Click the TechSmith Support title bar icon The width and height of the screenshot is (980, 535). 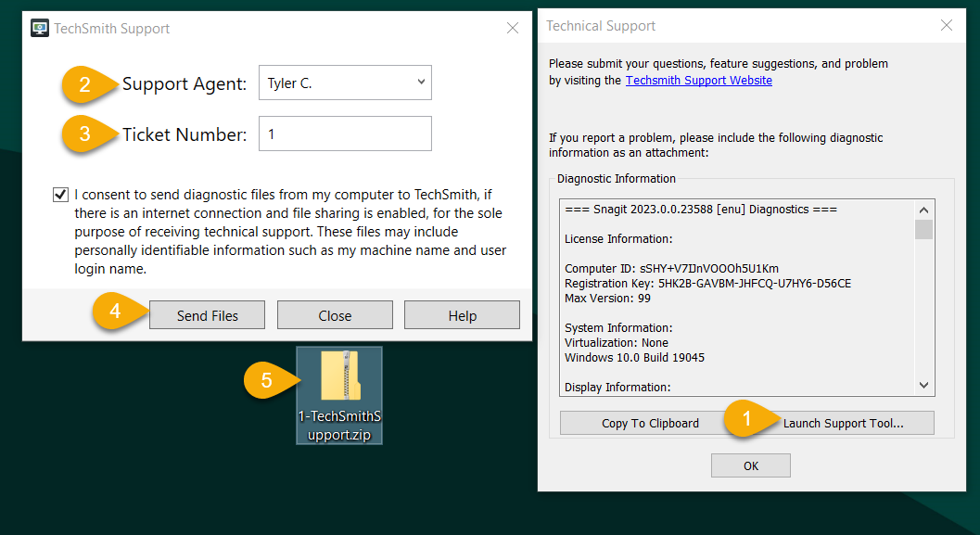[39, 28]
